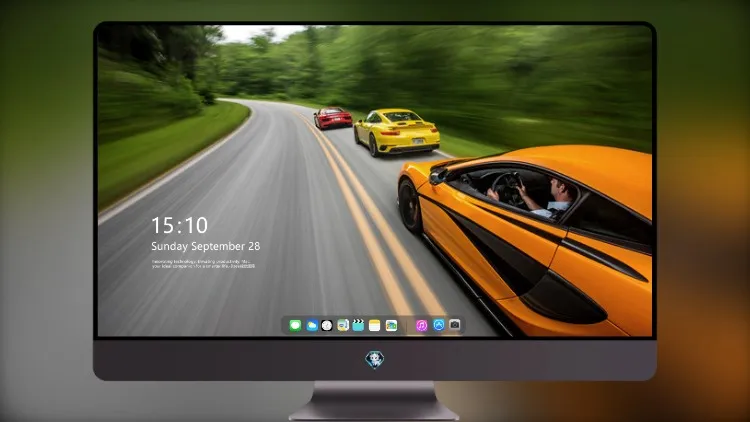Click the 15:10 clock display
The height and width of the screenshot is (422, 750).
[179, 225]
